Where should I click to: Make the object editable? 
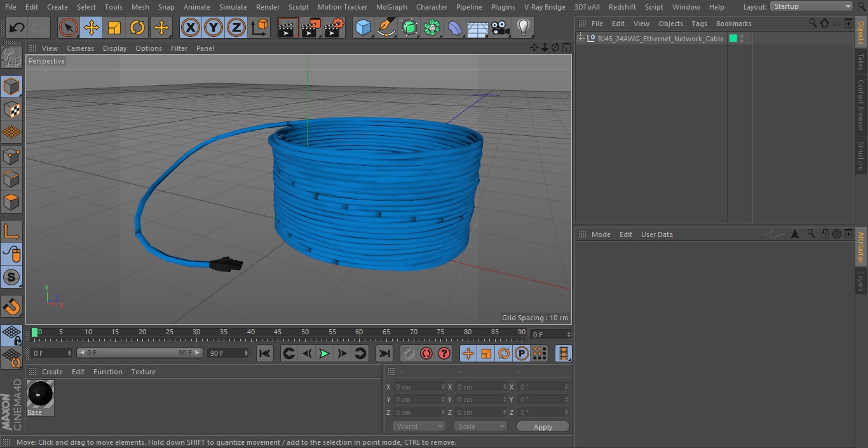point(11,58)
